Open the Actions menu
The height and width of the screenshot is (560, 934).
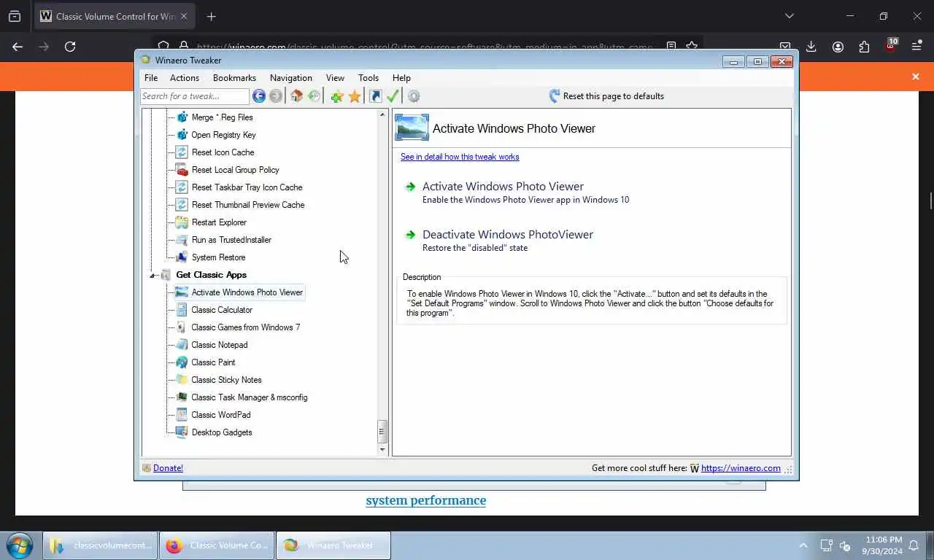pos(185,78)
